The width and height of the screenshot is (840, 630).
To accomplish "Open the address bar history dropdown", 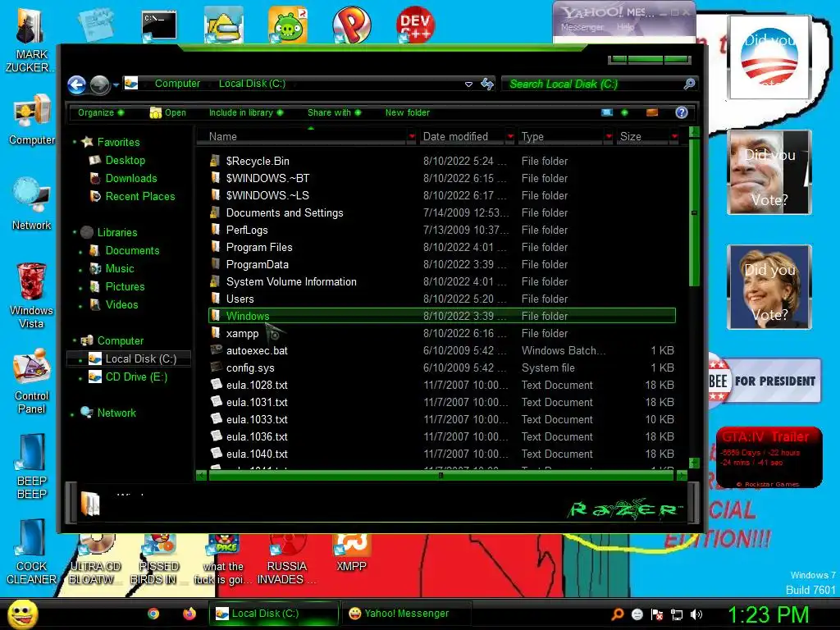I will (468, 84).
